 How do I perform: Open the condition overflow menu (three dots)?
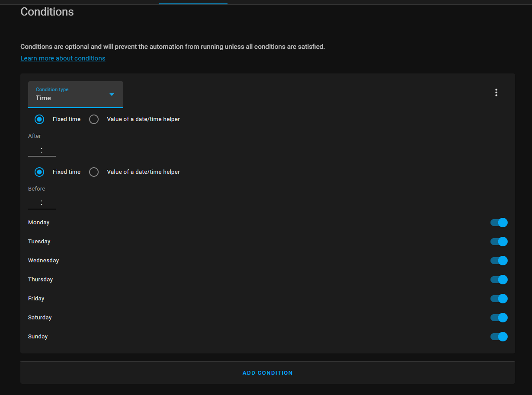pyautogui.click(x=496, y=92)
